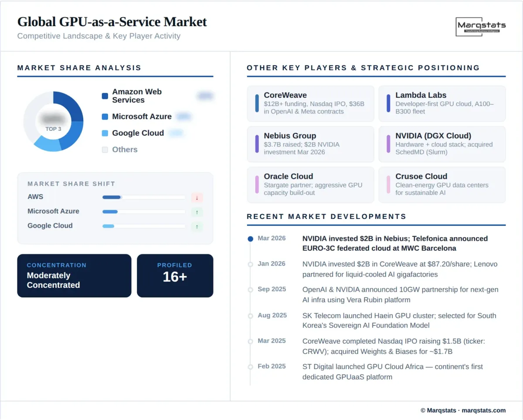This screenshot has height=420, width=523.
Task: Open the CoreWeave player card
Action: [310, 103]
